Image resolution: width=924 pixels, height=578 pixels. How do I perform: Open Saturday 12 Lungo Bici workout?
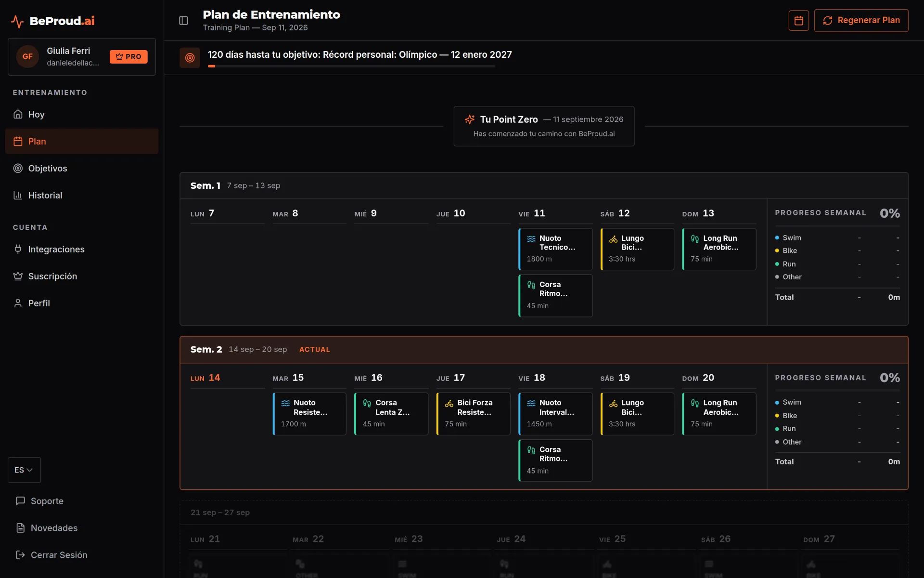(637, 249)
